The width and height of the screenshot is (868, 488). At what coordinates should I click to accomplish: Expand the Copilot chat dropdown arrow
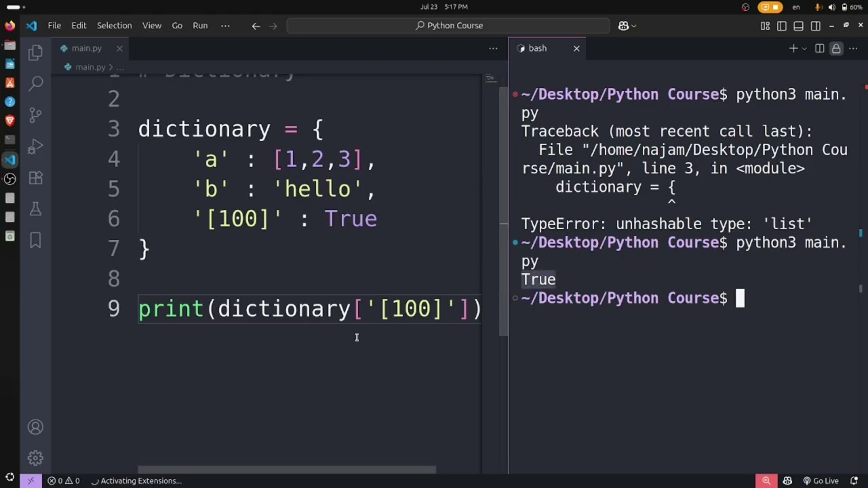(x=634, y=26)
